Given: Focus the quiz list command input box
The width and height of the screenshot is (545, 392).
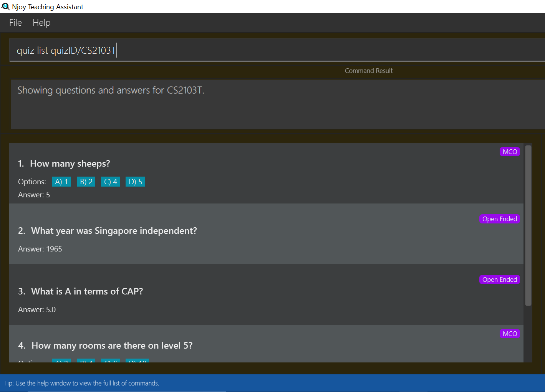Looking at the screenshot, I should click(x=277, y=50).
